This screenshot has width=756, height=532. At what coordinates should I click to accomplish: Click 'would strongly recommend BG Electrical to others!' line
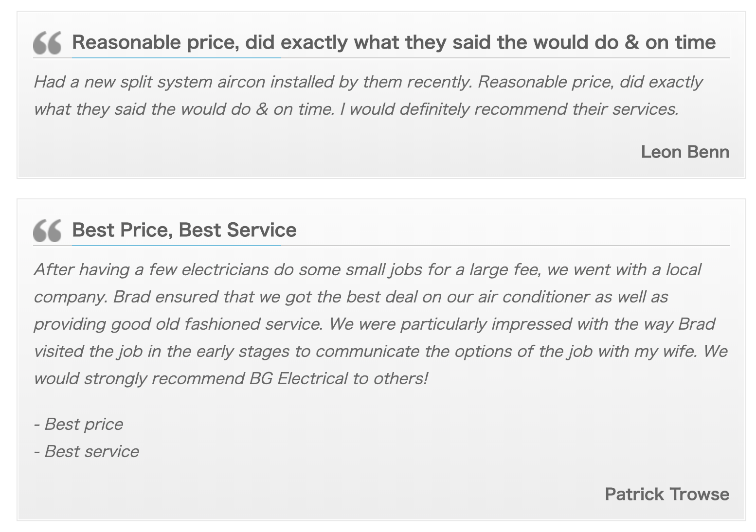pos(231,378)
